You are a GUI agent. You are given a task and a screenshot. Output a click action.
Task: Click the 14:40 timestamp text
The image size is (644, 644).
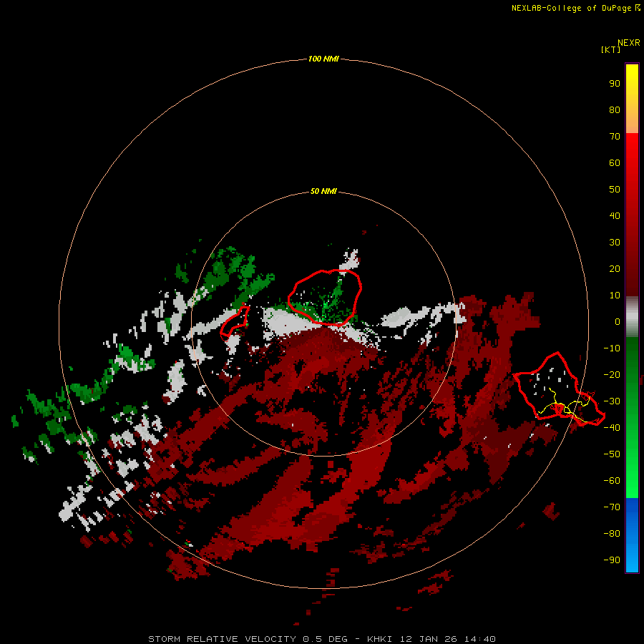click(479, 639)
